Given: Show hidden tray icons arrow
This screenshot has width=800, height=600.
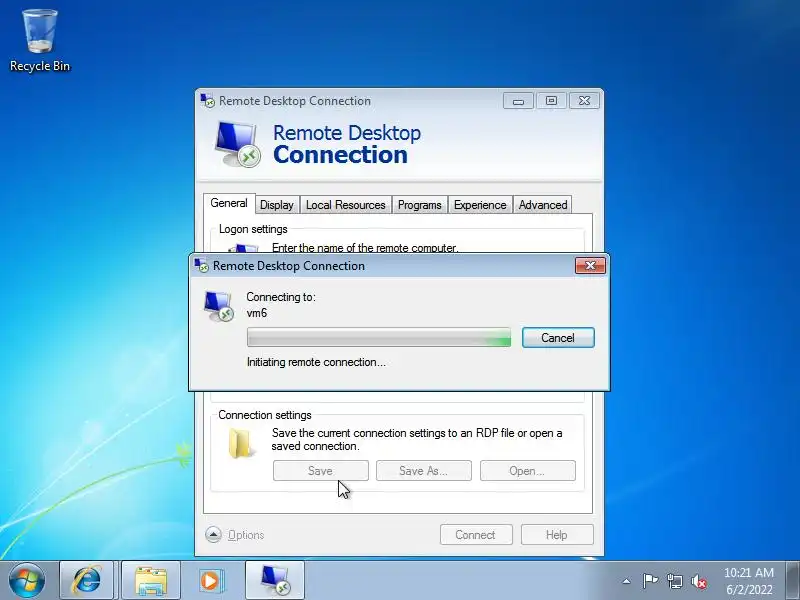Looking at the screenshot, I should [627, 581].
